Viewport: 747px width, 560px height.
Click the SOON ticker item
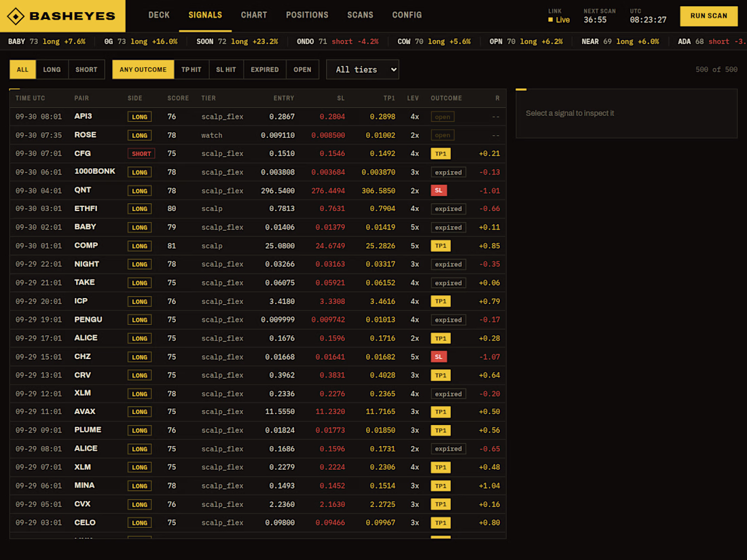(x=237, y=41)
